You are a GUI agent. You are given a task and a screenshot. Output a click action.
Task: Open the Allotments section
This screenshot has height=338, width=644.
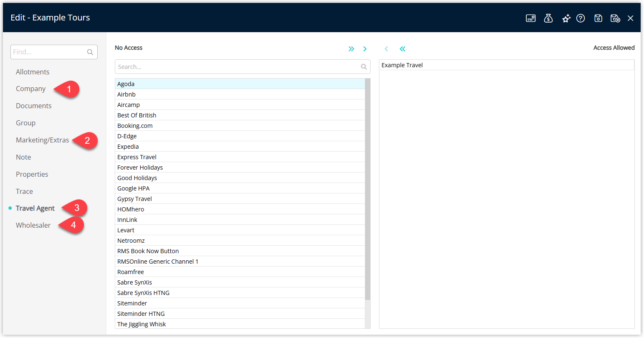click(x=33, y=72)
